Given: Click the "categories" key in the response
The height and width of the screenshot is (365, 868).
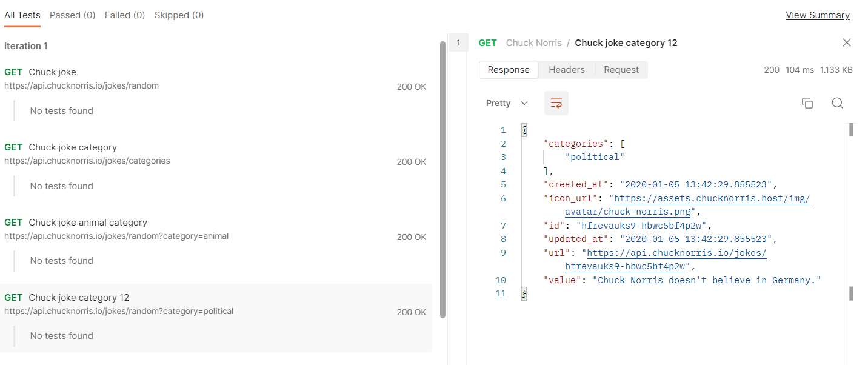Looking at the screenshot, I should click(x=576, y=144).
